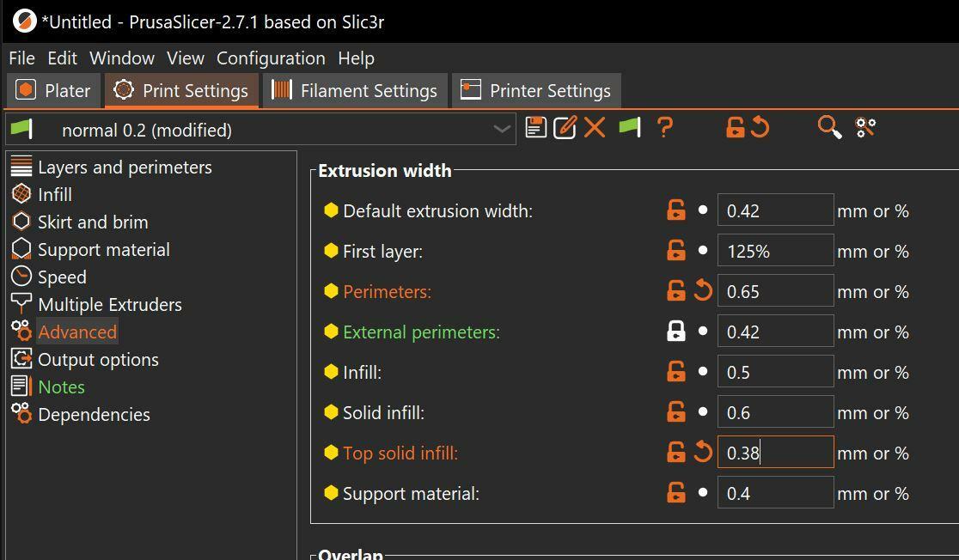Open the Window menu
Image resolution: width=959 pixels, height=560 pixels.
click(122, 58)
